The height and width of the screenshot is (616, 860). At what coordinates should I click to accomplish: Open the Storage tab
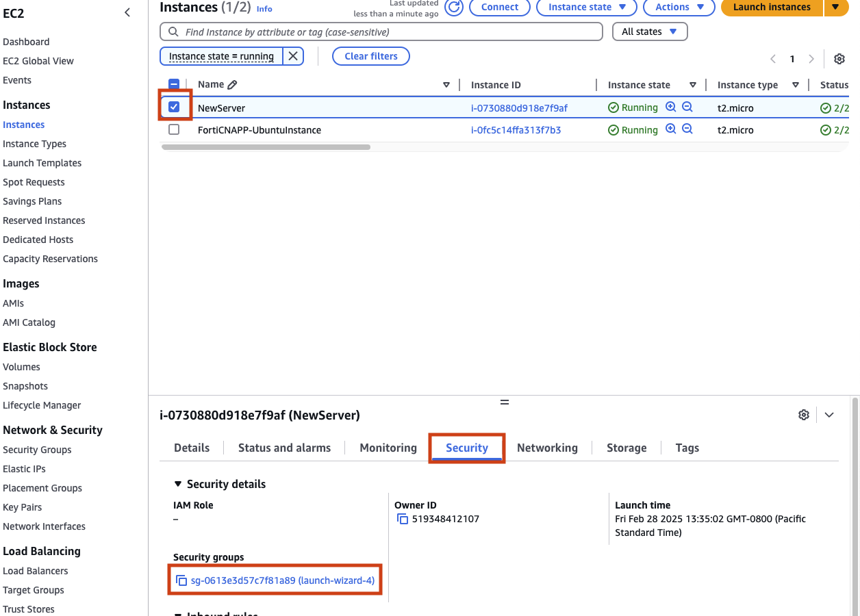pos(627,448)
